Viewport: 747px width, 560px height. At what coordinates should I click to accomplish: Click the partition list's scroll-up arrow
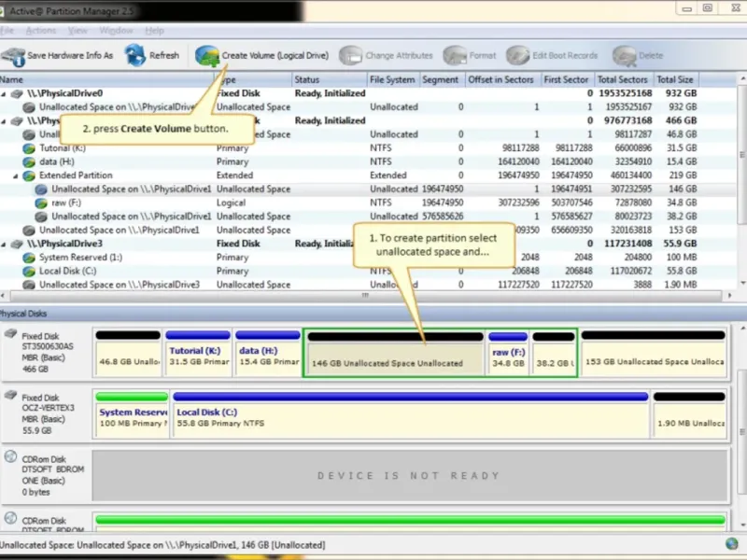click(x=742, y=78)
